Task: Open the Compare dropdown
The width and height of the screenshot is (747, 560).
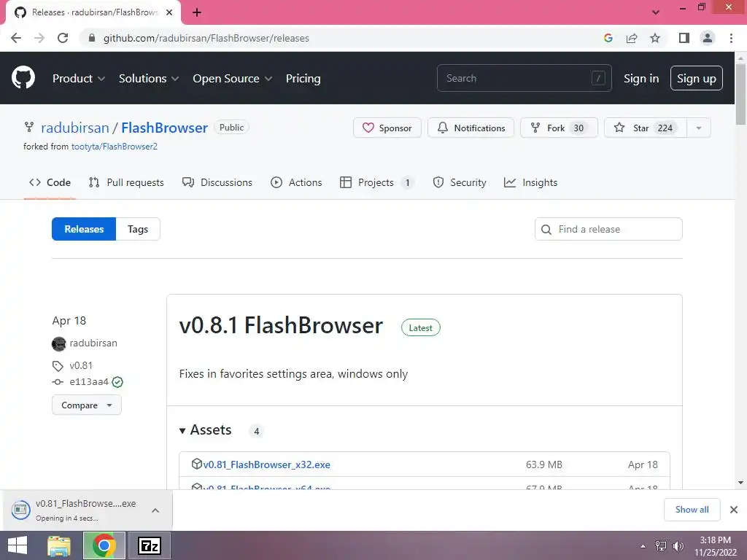Action: (87, 405)
